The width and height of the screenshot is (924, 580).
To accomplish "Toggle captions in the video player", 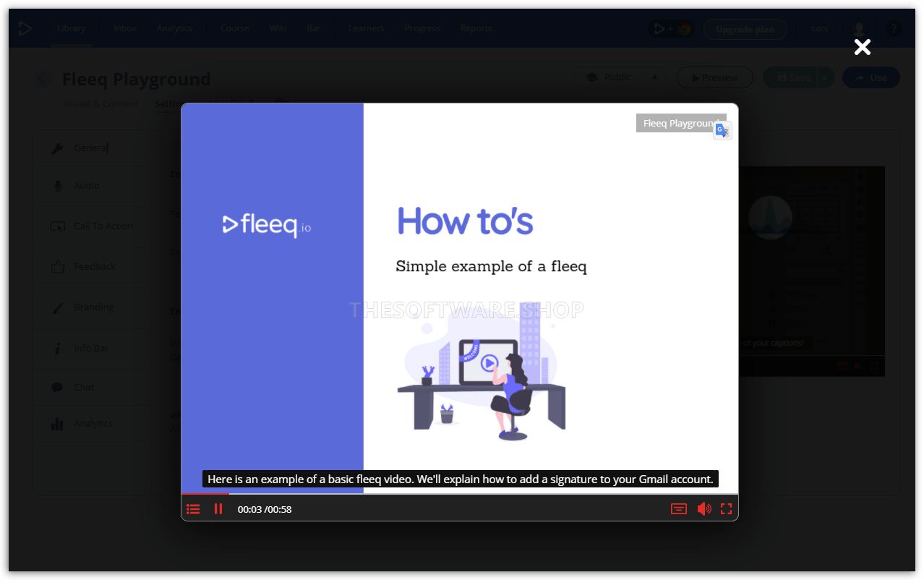I will (678, 509).
